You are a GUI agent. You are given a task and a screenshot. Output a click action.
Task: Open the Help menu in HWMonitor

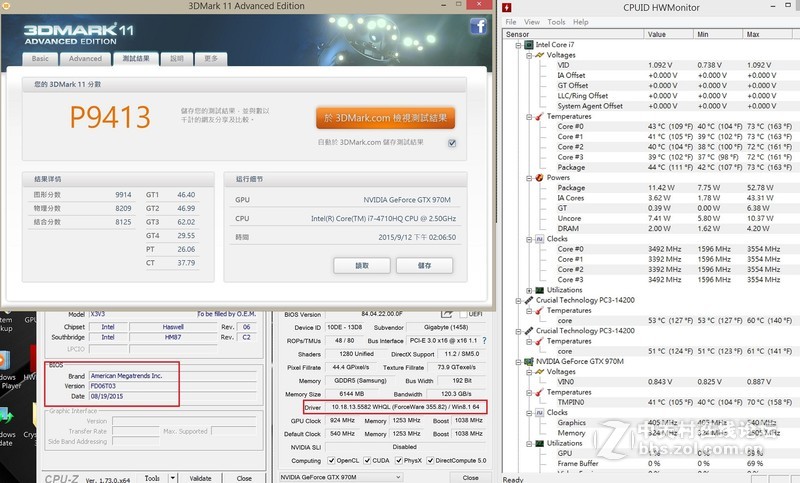tap(581, 22)
